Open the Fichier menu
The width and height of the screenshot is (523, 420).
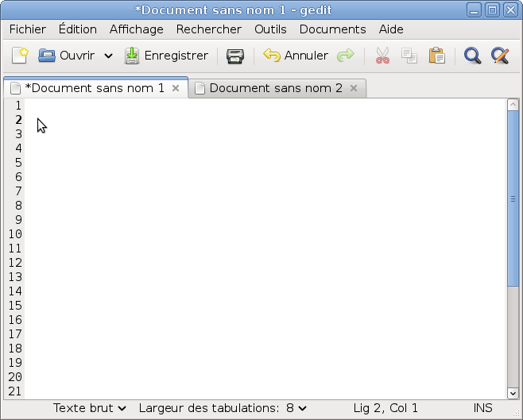[x=28, y=29]
